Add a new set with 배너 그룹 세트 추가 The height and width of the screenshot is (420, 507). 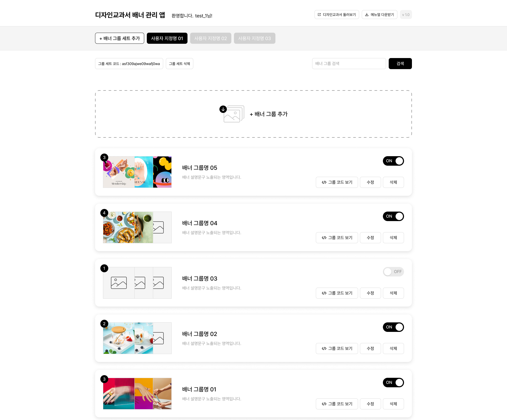point(120,38)
